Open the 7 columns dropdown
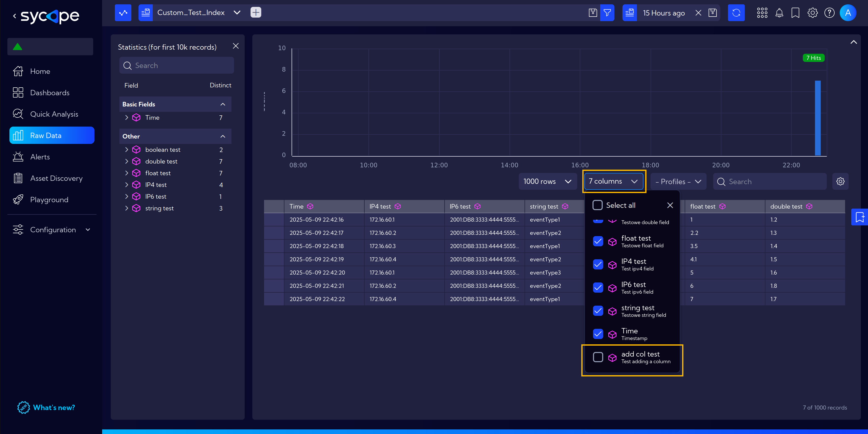 pos(614,181)
